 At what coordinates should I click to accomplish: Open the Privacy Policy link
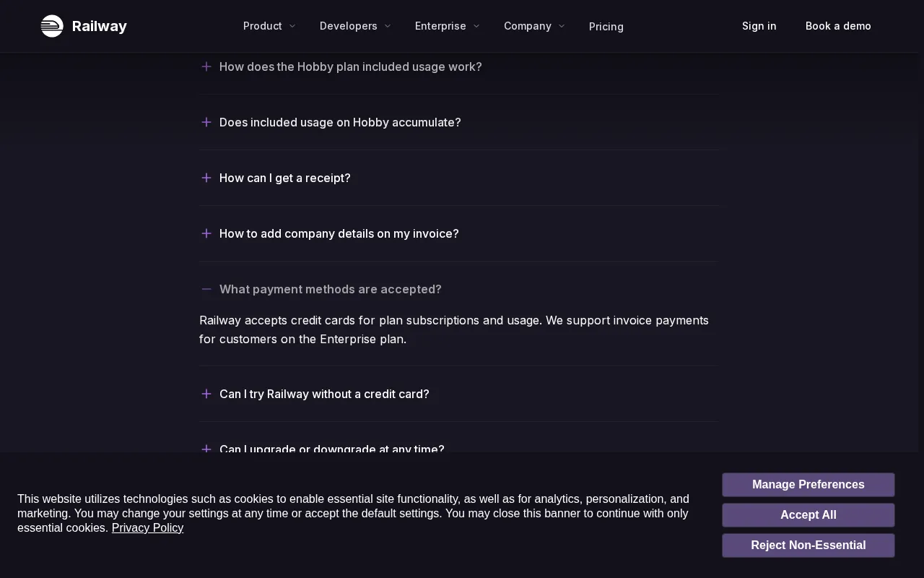[147, 528]
